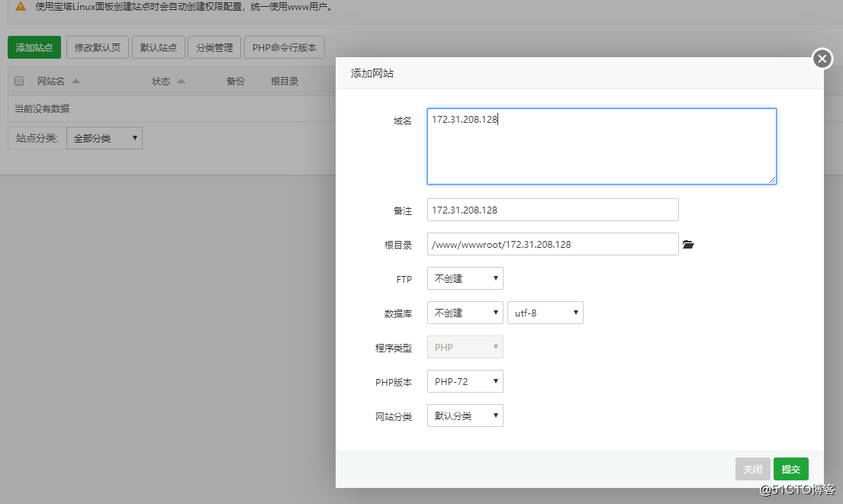The height and width of the screenshot is (504, 843).
Task: Open the root directory folder browser icon
Action: point(687,244)
